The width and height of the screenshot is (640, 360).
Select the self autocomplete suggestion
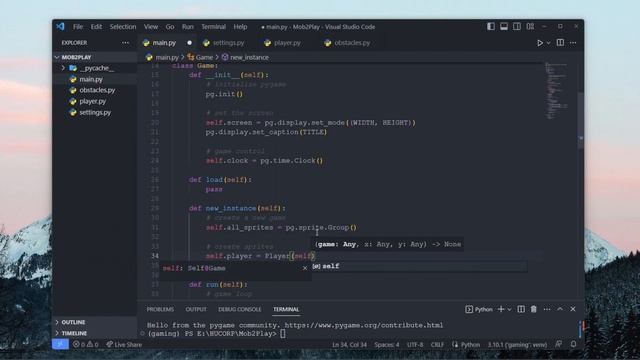pyautogui.click(x=420, y=266)
